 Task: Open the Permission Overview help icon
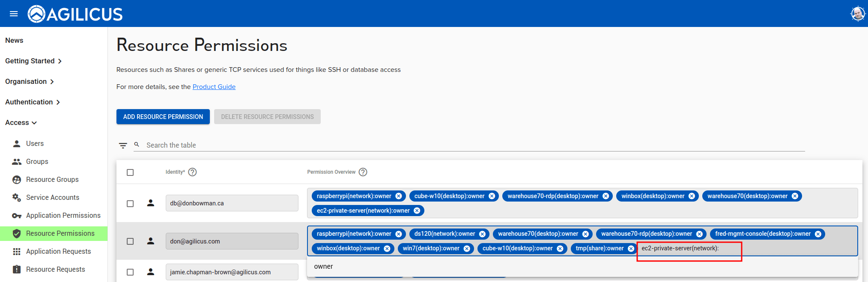click(363, 172)
